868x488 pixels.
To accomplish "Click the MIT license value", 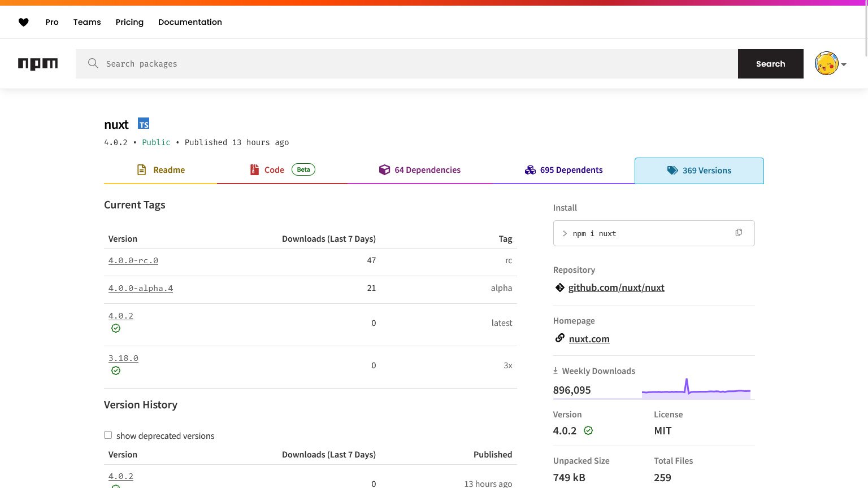I will [663, 431].
